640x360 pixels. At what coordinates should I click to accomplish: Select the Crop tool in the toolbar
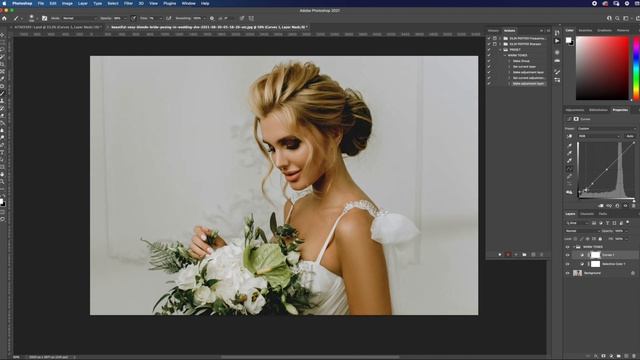tap(2, 64)
